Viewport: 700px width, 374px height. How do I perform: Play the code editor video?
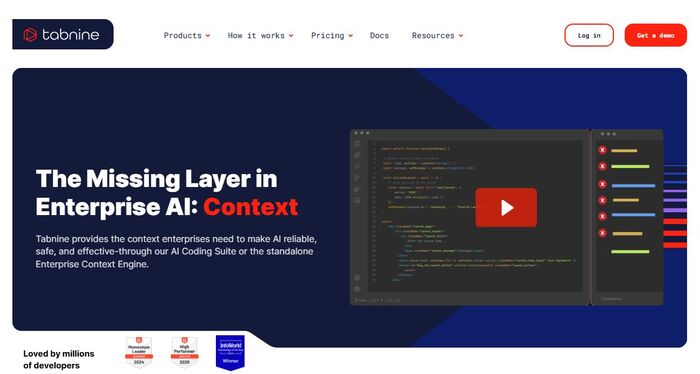coord(506,208)
